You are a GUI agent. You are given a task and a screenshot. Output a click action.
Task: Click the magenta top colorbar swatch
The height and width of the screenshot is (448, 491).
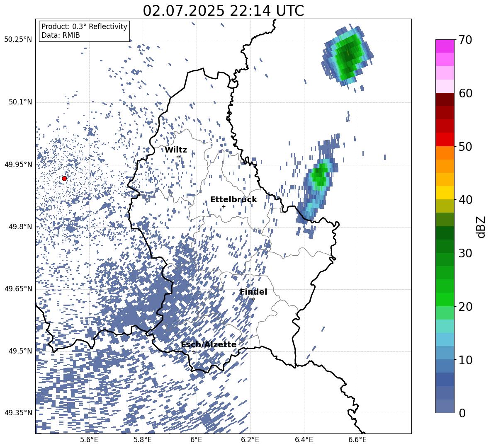click(445, 46)
